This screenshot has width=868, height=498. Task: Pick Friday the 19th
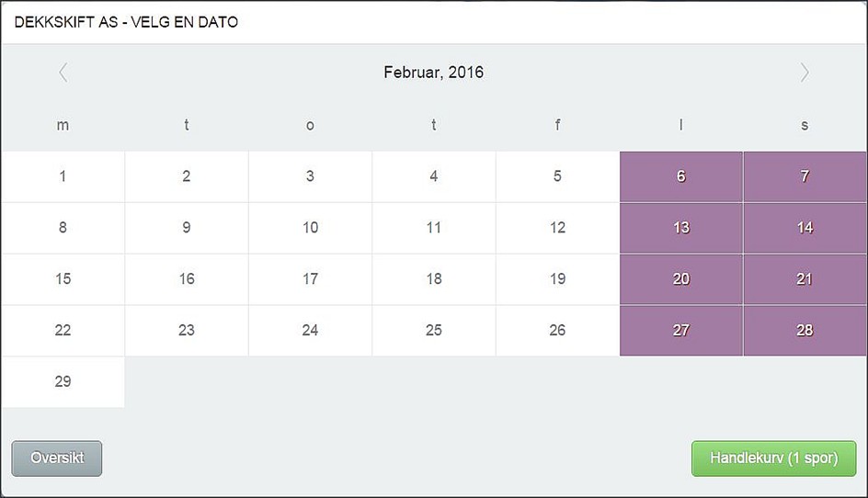[557, 279]
